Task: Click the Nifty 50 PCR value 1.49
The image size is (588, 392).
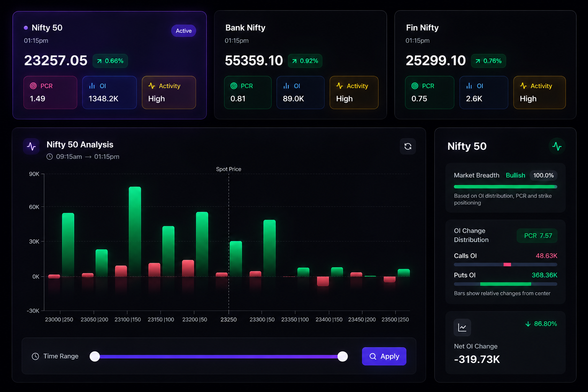Action: click(38, 99)
